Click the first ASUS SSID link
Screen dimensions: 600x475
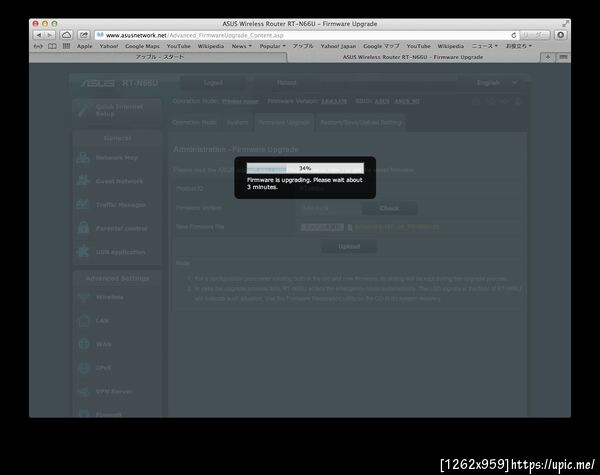click(x=382, y=101)
